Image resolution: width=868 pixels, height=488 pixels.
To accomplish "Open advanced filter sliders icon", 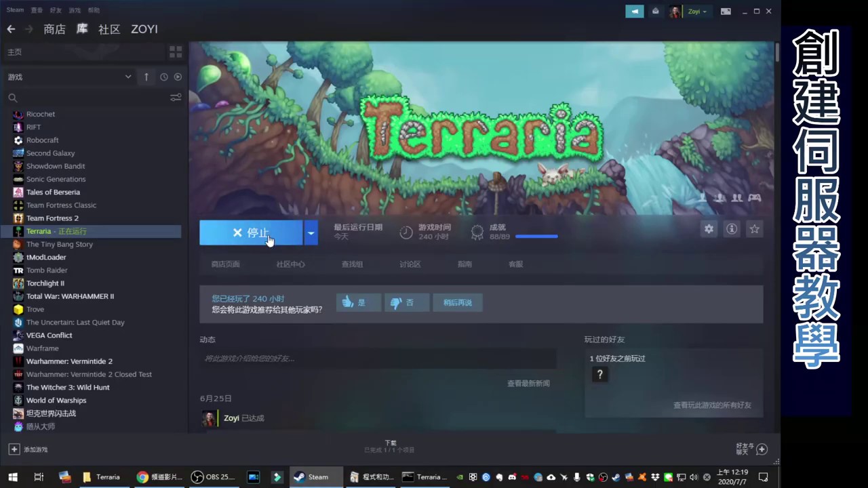I will coord(176,98).
